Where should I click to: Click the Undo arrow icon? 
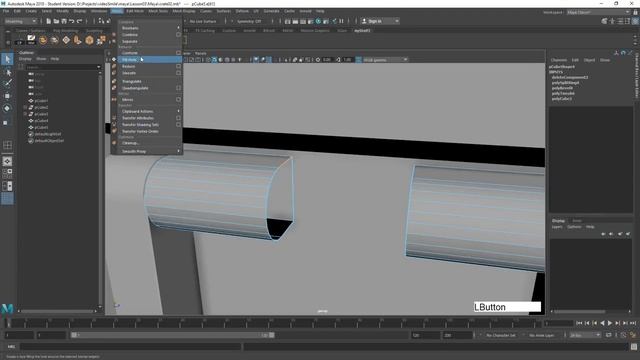[x=72, y=21]
